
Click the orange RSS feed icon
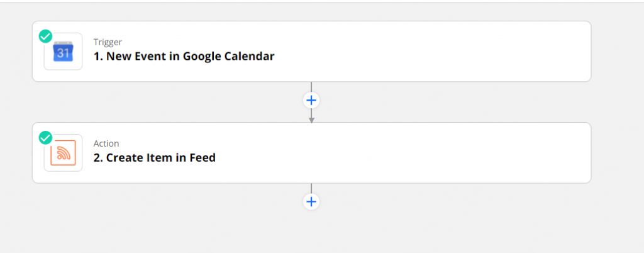tap(64, 153)
